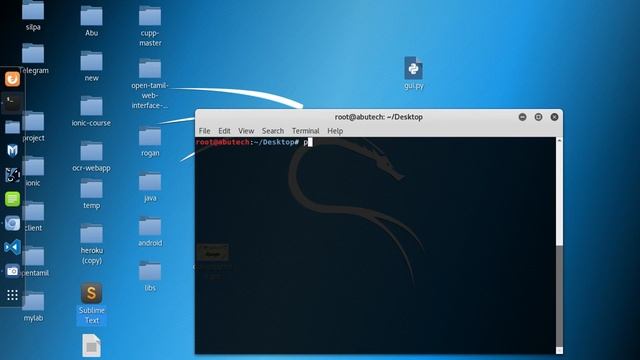Open the libs folder
Screen dimensions: 640x360
pos(150,271)
